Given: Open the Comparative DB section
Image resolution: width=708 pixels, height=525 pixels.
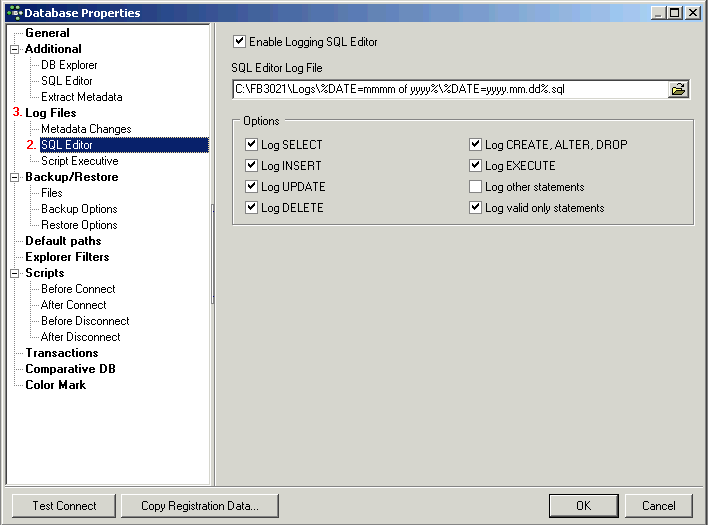Looking at the screenshot, I should pyautogui.click(x=70, y=369).
